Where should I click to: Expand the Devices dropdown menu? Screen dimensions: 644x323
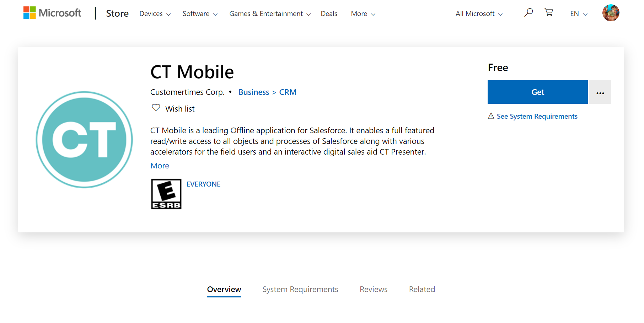155,14
